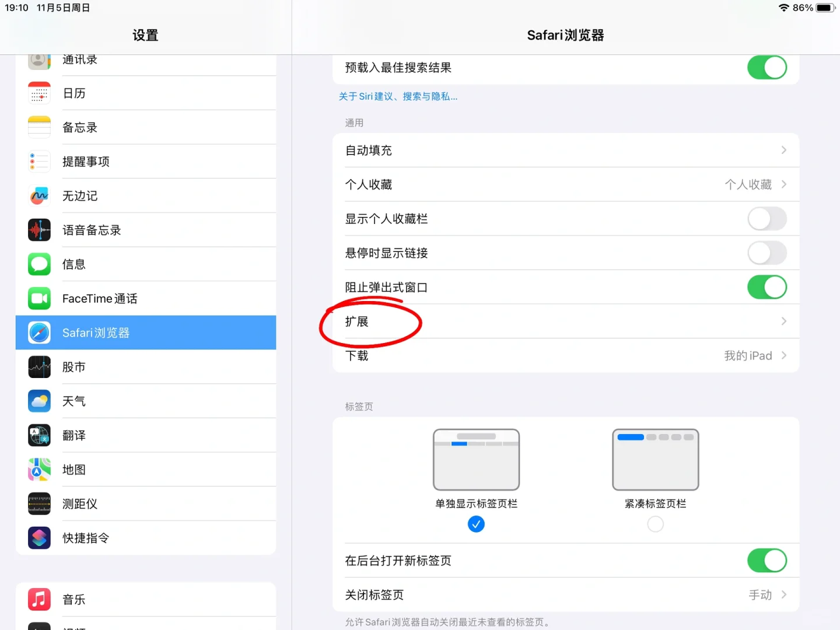Select the 紧凑标签页栏 radio button
This screenshot has height=630, width=840.
655,524
